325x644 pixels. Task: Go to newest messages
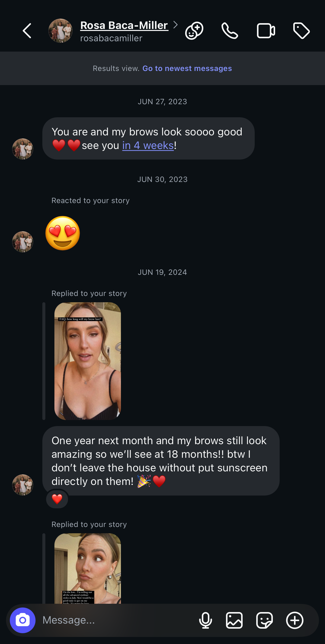pos(187,68)
